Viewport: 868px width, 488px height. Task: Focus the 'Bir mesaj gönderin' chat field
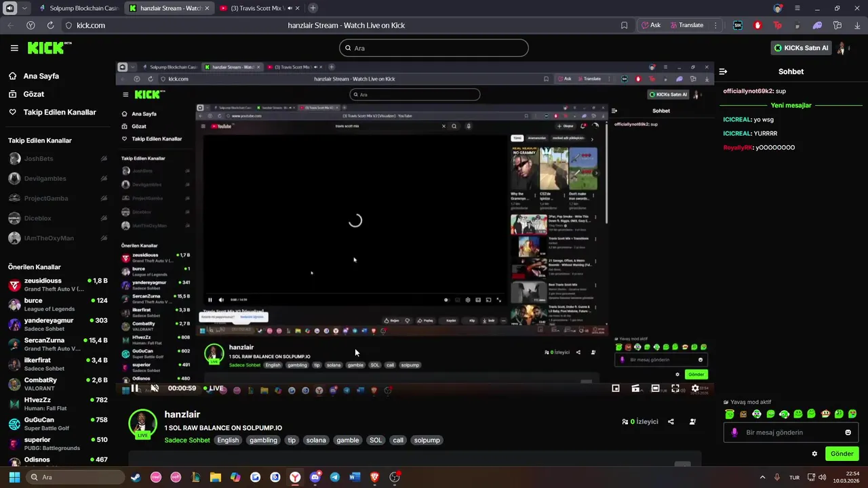point(791,432)
